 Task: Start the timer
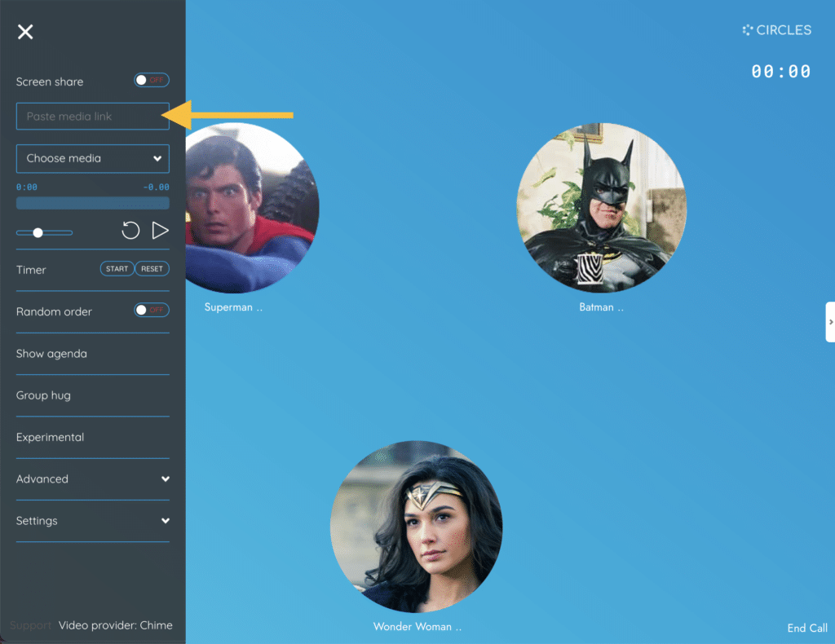click(117, 269)
